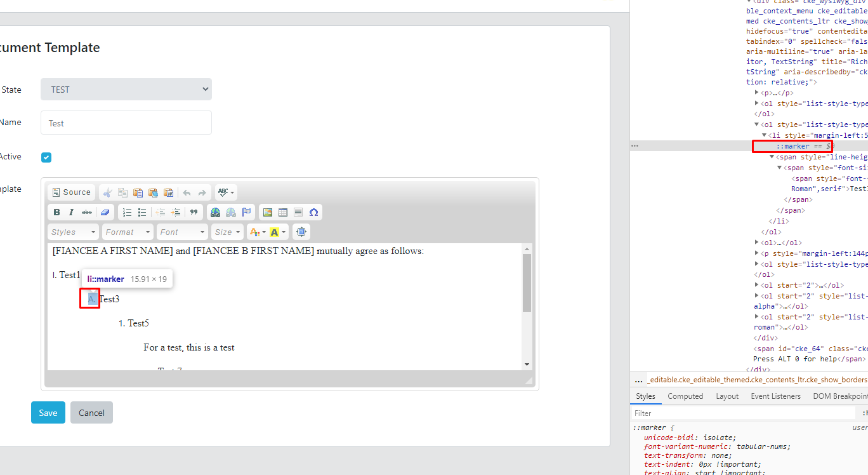The height and width of the screenshot is (475, 868).
Task: Click the Source button in editor toolbar
Action: coord(71,192)
